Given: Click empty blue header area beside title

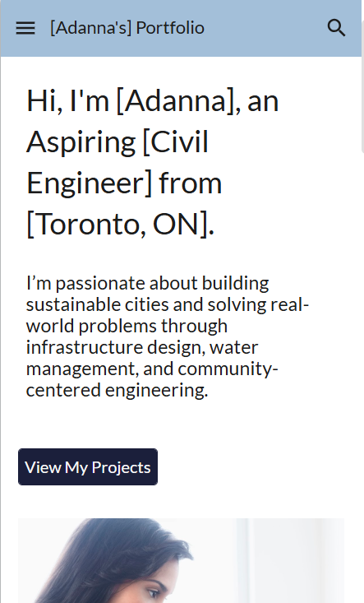Looking at the screenshot, I should tap(265, 28).
